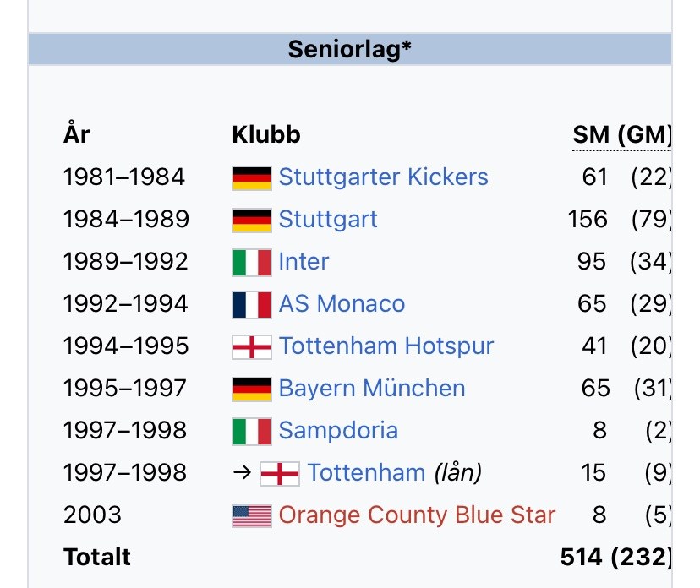700x588 pixels.
Task: Click the English flag beside Tottenham Hotspur
Action: coord(252,346)
